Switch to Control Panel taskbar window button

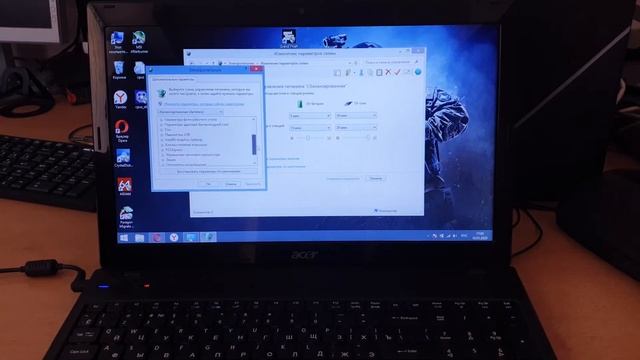click(191, 237)
